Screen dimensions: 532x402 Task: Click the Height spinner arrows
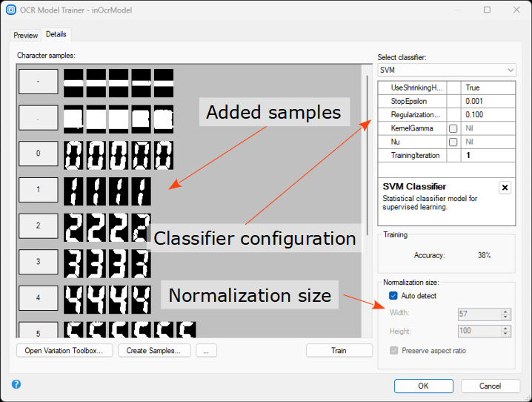coord(505,332)
